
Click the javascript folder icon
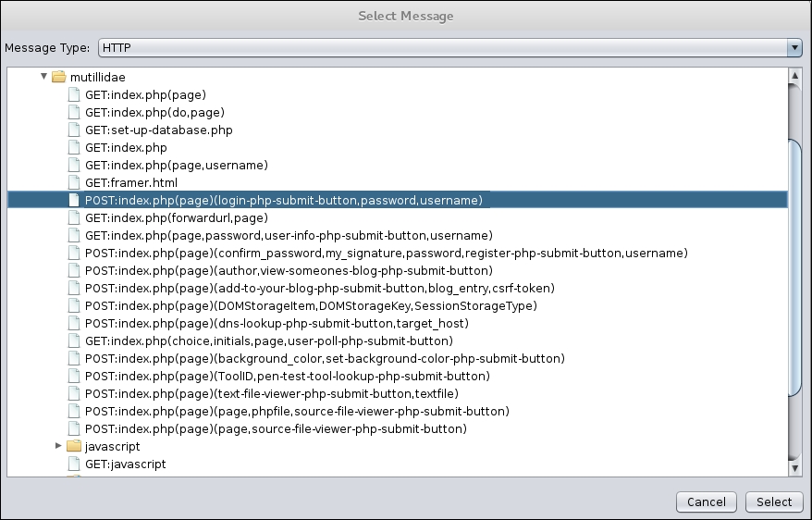point(75,446)
